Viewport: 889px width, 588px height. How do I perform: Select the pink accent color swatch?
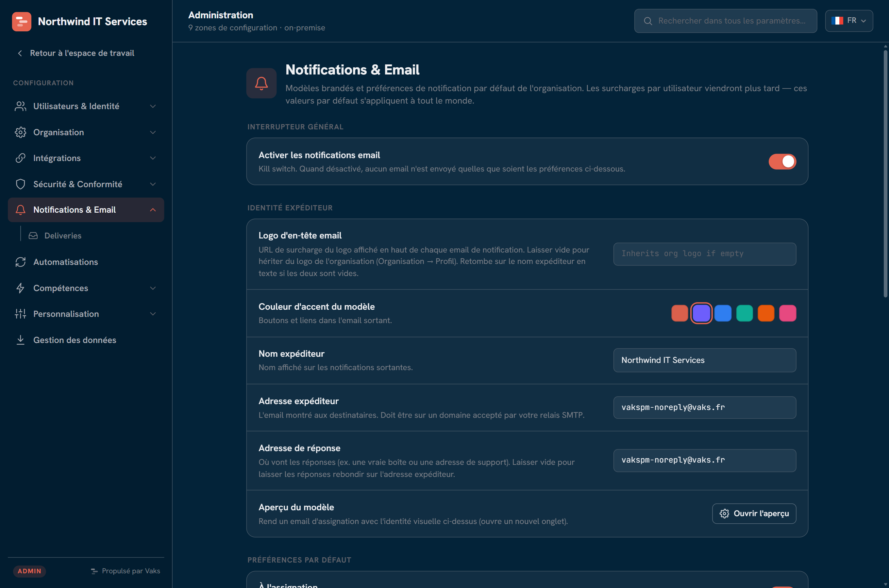[x=787, y=313]
